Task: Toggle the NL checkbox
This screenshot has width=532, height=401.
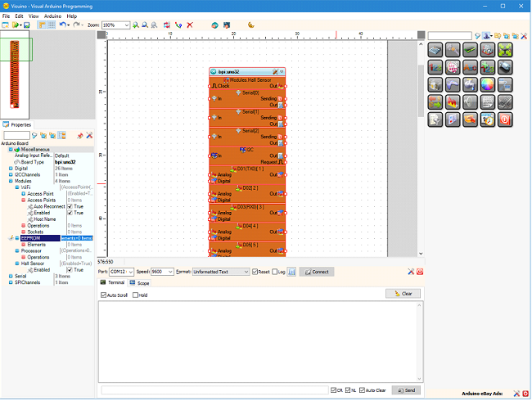Action: click(x=348, y=390)
